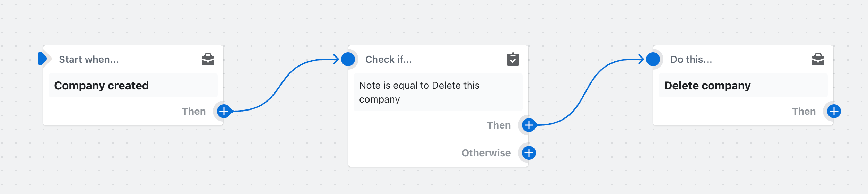Screen dimensions: 868x194
Task: Select the blue input node of the Do this card
Action: click(x=653, y=59)
